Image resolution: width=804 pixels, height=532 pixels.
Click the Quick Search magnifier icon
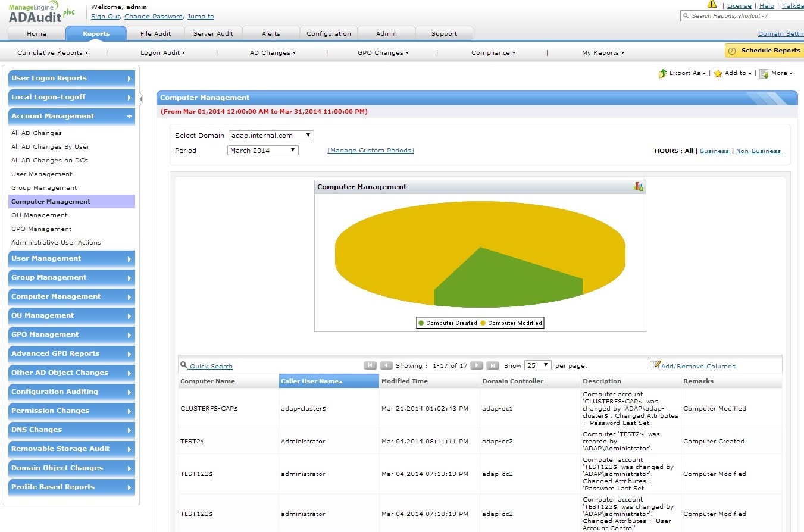click(x=184, y=365)
